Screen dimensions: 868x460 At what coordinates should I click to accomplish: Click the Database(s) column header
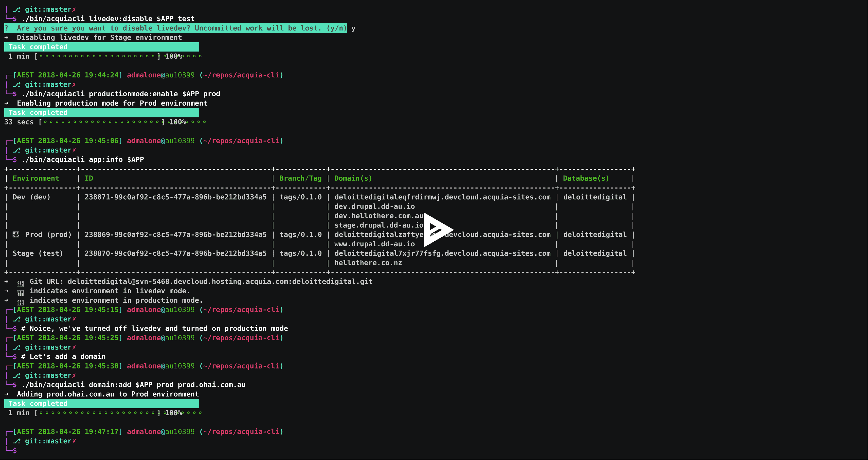pos(586,178)
